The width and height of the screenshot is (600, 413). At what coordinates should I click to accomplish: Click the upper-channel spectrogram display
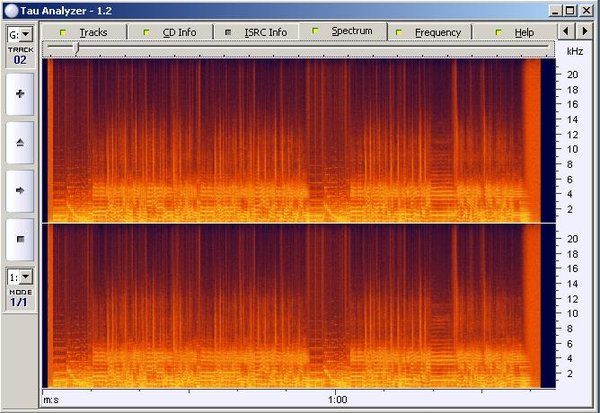coord(298,140)
